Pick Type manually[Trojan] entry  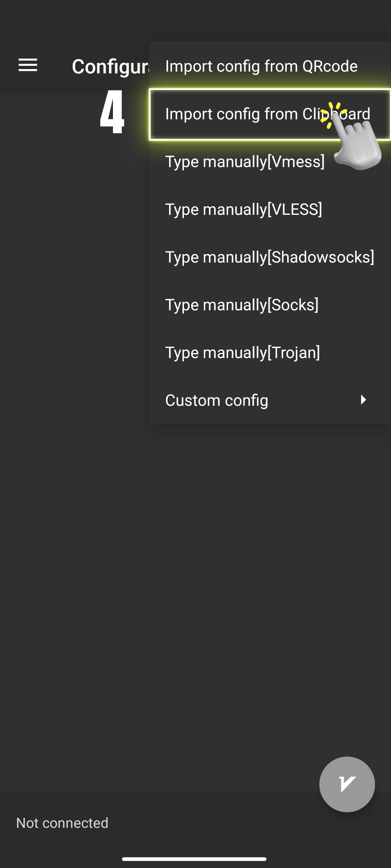pos(270,353)
